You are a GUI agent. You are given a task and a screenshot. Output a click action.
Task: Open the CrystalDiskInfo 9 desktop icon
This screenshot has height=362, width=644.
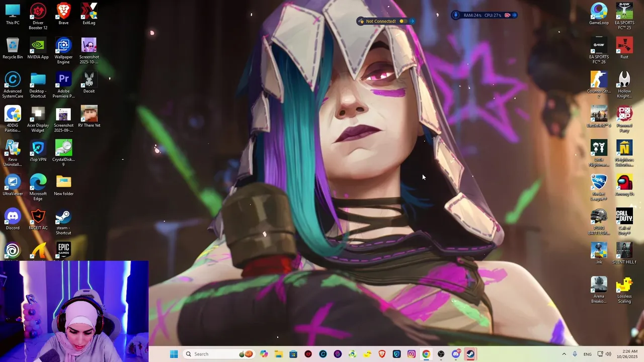tap(63, 153)
